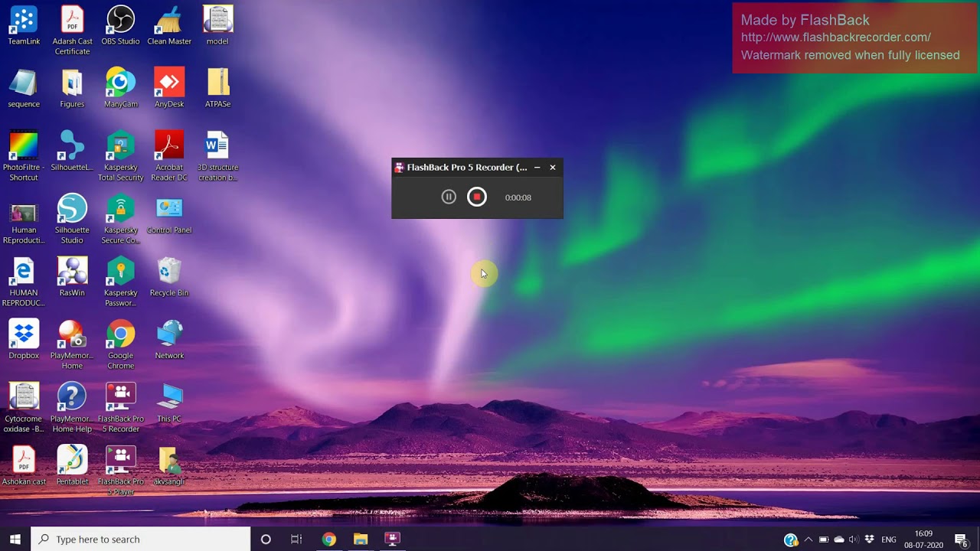Select the Clean Master desktop icon

[x=169, y=26]
